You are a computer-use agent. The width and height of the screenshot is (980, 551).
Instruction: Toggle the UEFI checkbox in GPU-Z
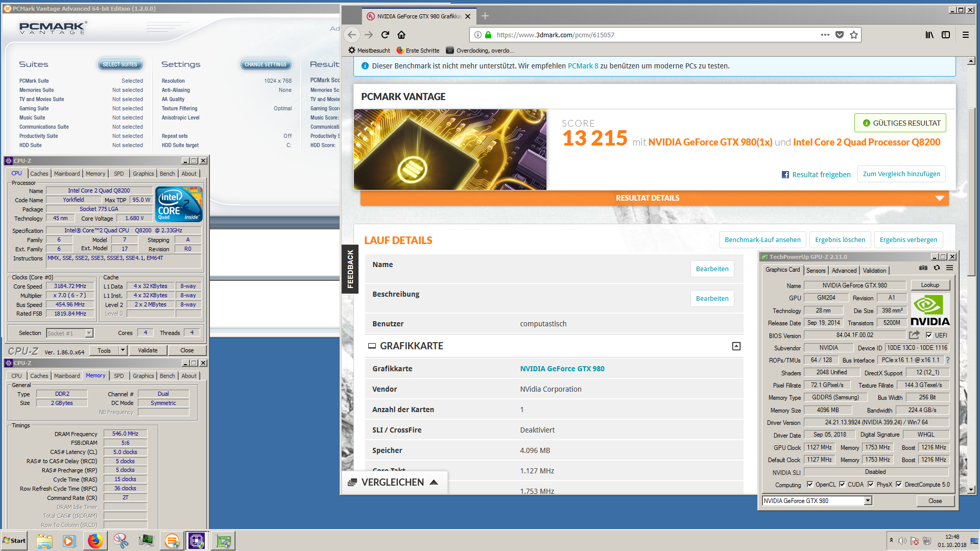tap(929, 336)
